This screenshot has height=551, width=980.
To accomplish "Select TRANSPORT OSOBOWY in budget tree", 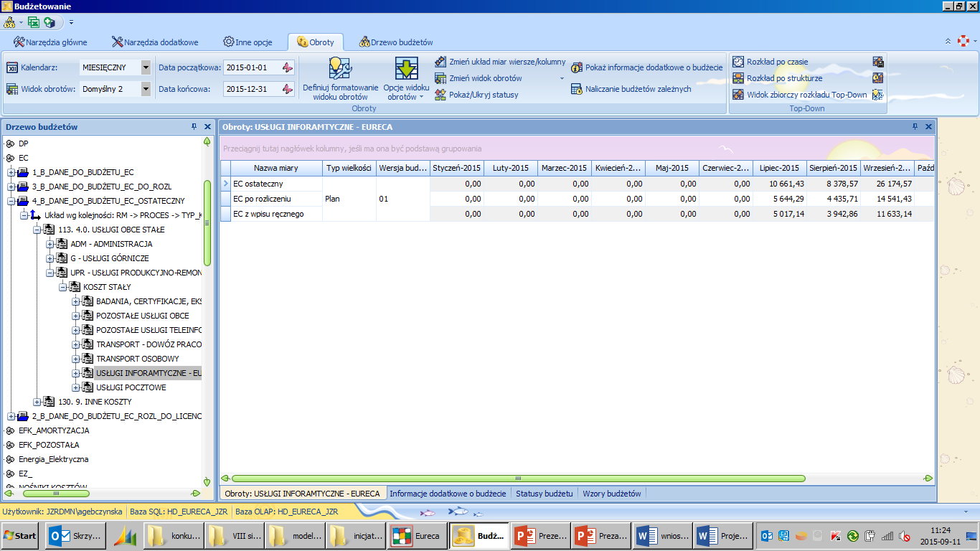I will click(x=137, y=359).
